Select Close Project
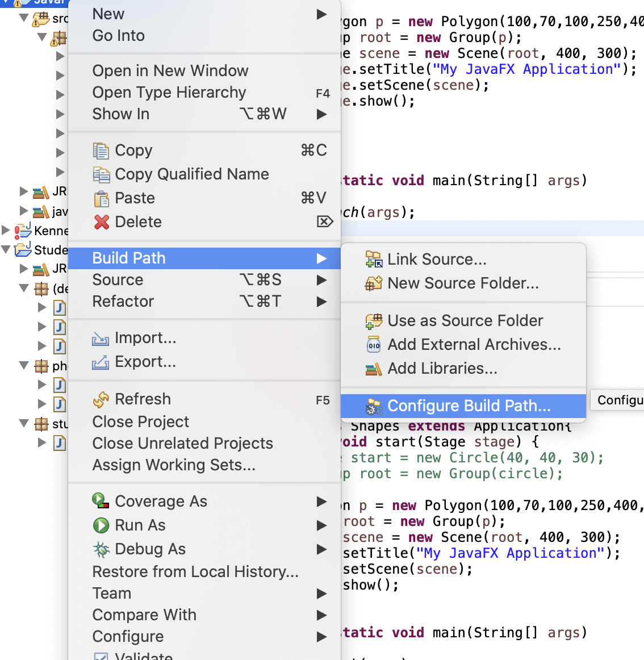 point(204,422)
